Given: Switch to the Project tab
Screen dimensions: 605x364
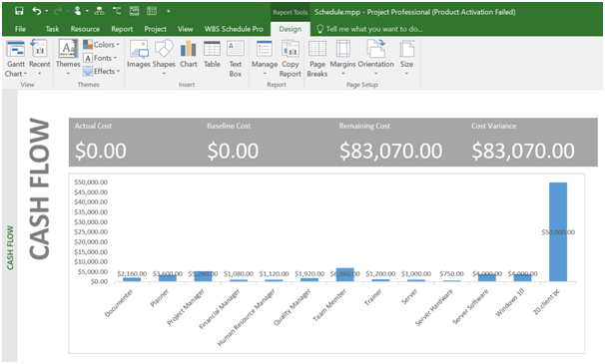Looking at the screenshot, I should pyautogui.click(x=155, y=29).
